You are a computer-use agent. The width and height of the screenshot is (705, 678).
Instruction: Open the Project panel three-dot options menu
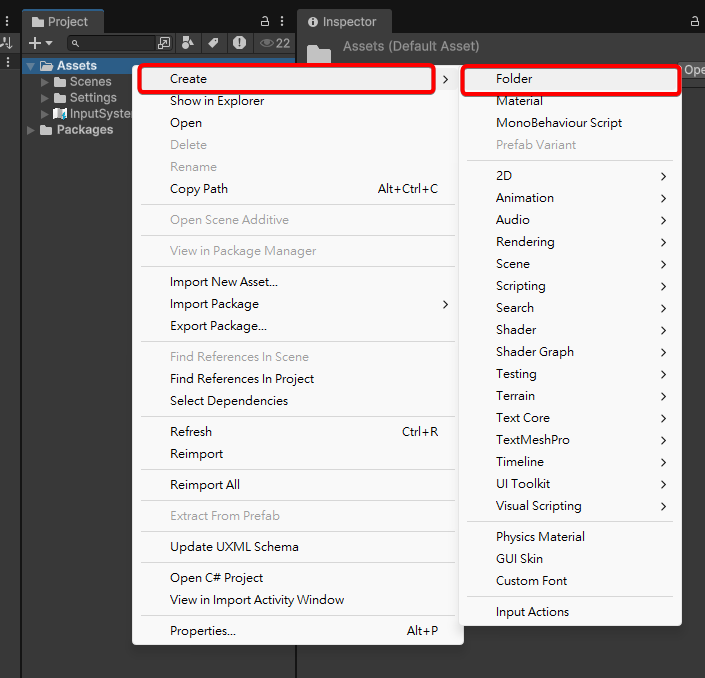click(284, 21)
